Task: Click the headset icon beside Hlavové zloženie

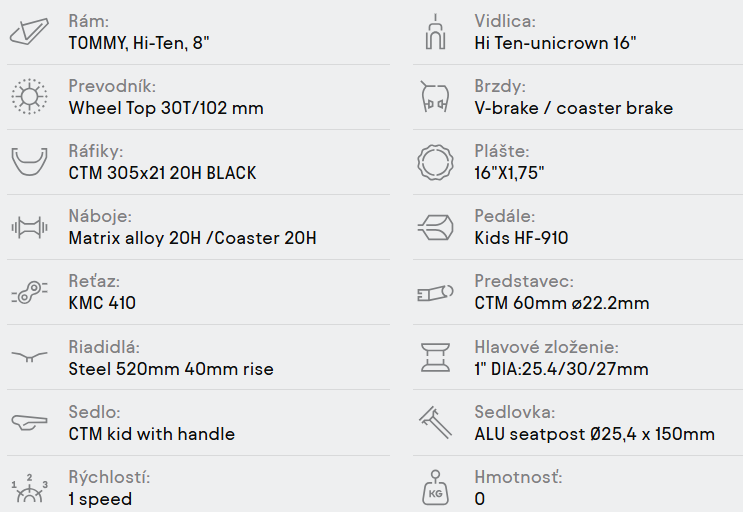Action: point(435,357)
